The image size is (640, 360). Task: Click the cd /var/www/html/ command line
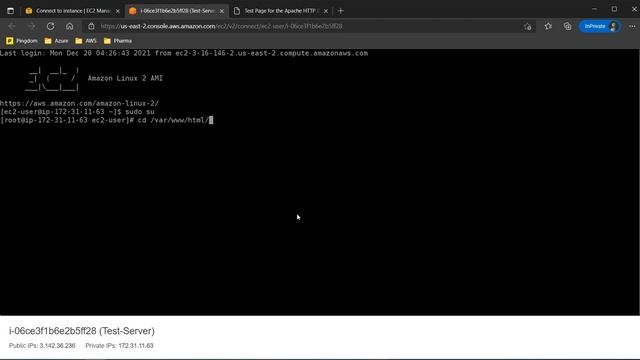107,120
